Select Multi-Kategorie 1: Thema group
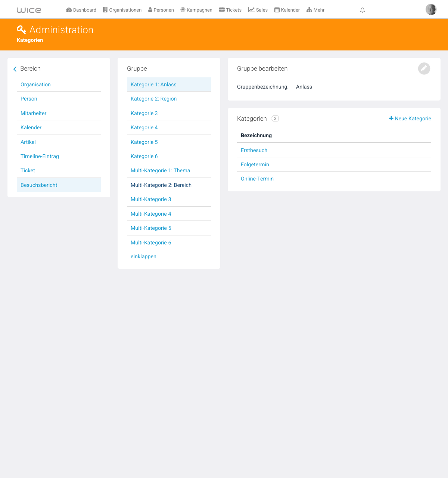Screen dimensions: 448x478 (x=169, y=170)
